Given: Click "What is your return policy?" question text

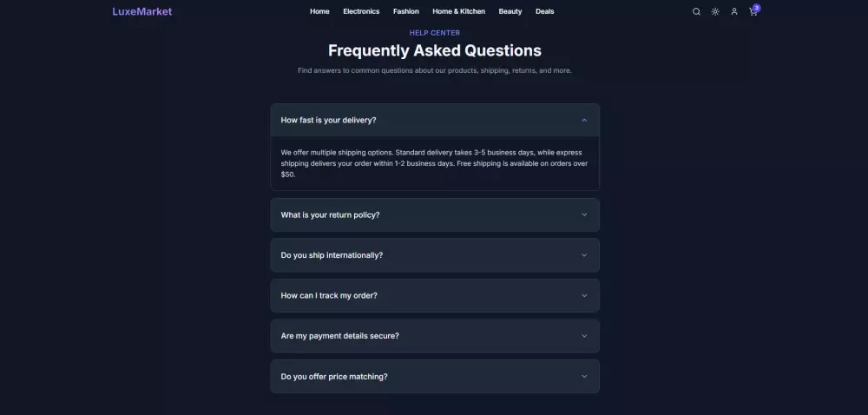Looking at the screenshot, I should pos(330,214).
